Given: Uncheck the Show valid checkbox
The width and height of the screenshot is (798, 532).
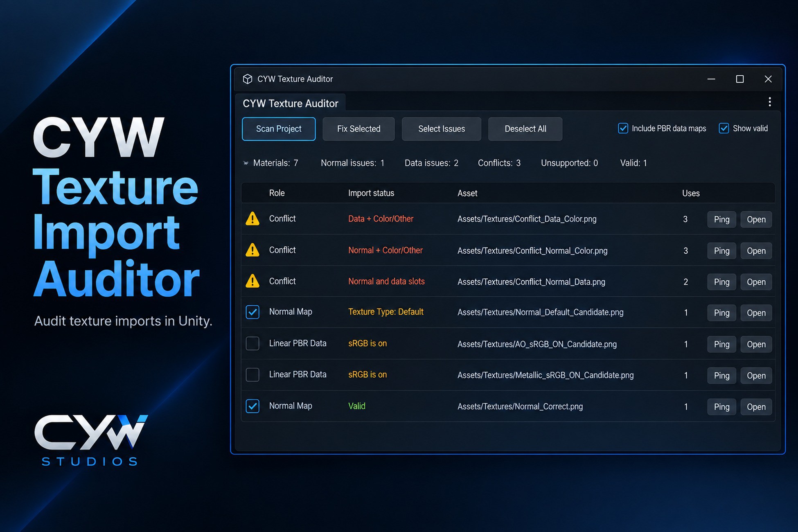Looking at the screenshot, I should pyautogui.click(x=724, y=128).
